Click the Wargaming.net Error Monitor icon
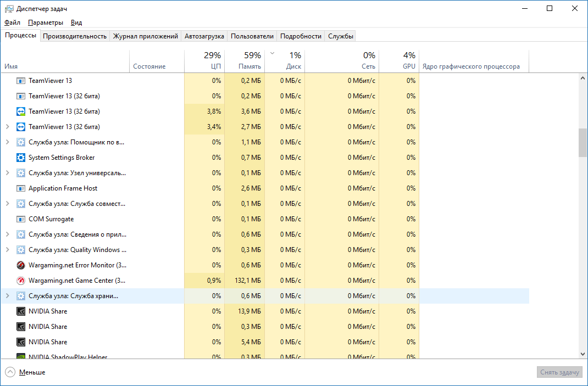Image resolution: width=588 pixels, height=386 pixels. pos(21,265)
